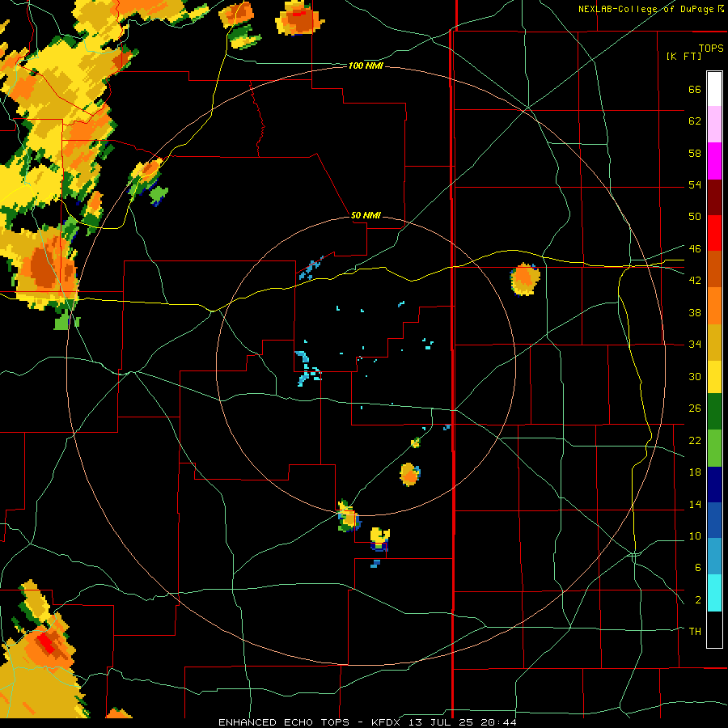This screenshot has height=728, width=728.
Task: Click the 66 legend value
Action: [x=695, y=89]
